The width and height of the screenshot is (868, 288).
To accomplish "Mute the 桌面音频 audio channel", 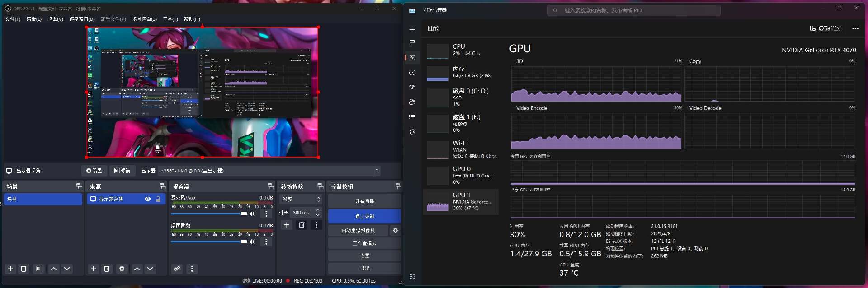I will (253, 242).
